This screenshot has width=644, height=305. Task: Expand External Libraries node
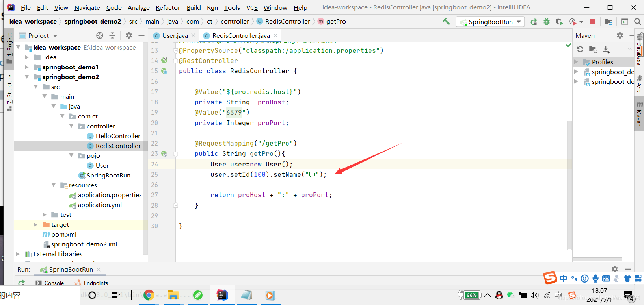click(x=18, y=254)
